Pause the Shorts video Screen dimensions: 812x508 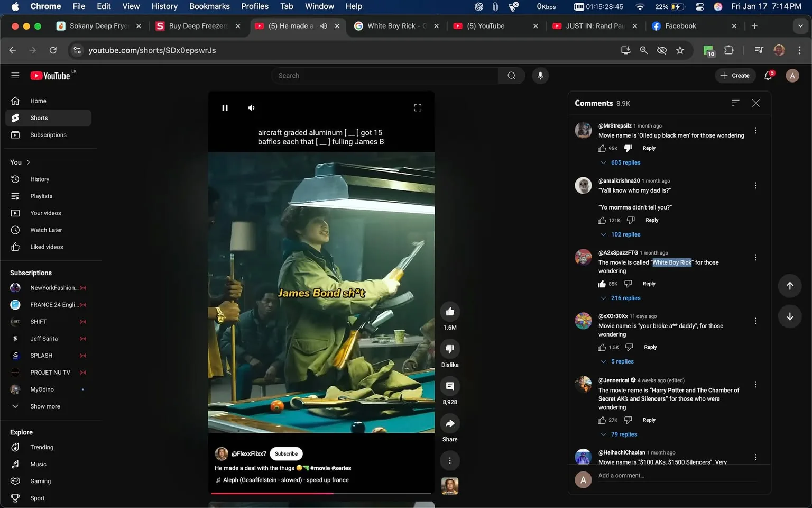225,108
